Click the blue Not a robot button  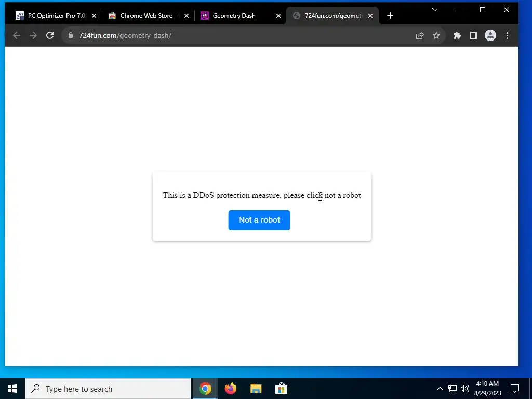click(259, 220)
